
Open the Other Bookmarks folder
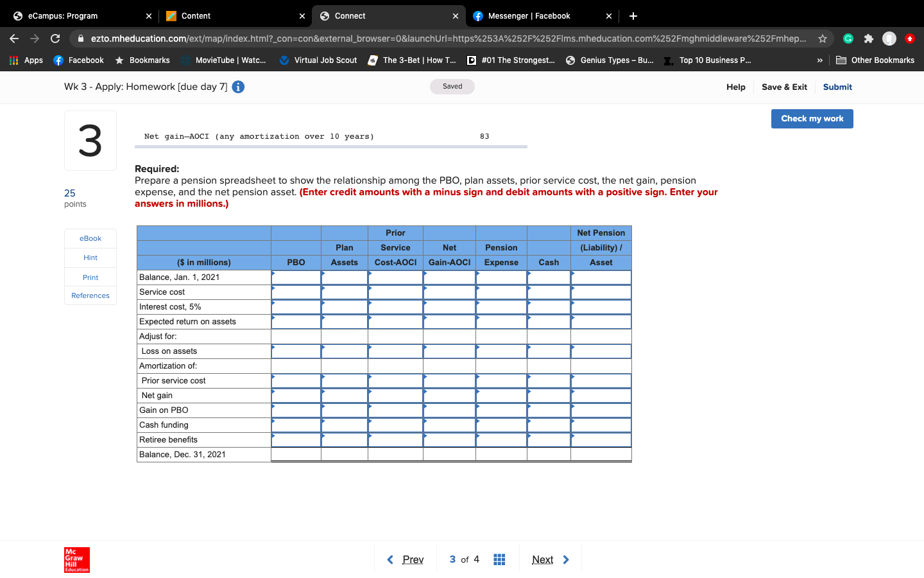point(875,60)
